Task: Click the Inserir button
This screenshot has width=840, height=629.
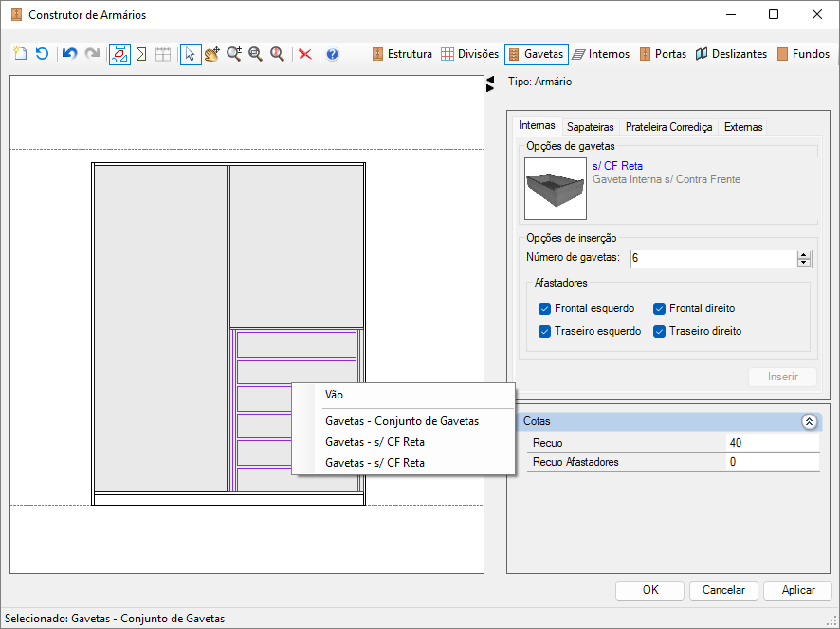Action: click(782, 377)
